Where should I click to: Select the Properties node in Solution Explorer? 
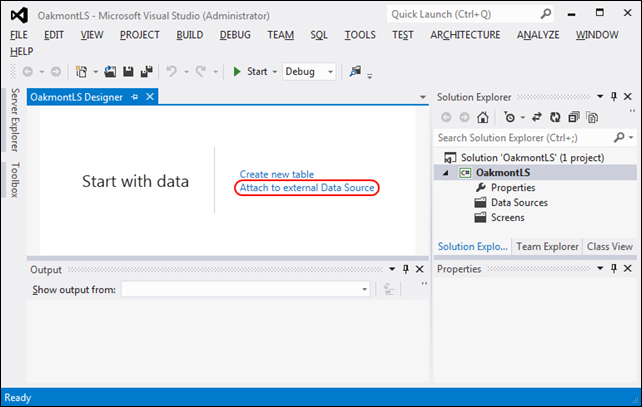click(513, 188)
